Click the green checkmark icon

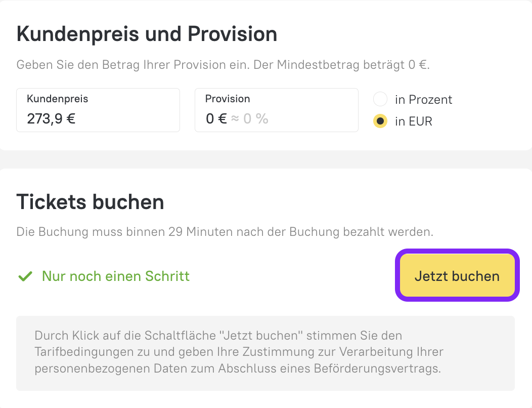(24, 276)
